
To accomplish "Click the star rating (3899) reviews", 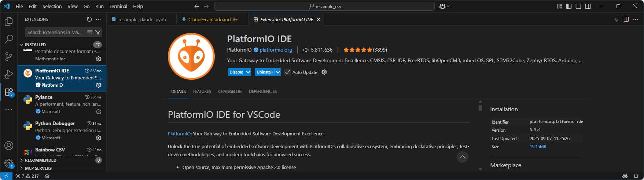I will (365, 50).
